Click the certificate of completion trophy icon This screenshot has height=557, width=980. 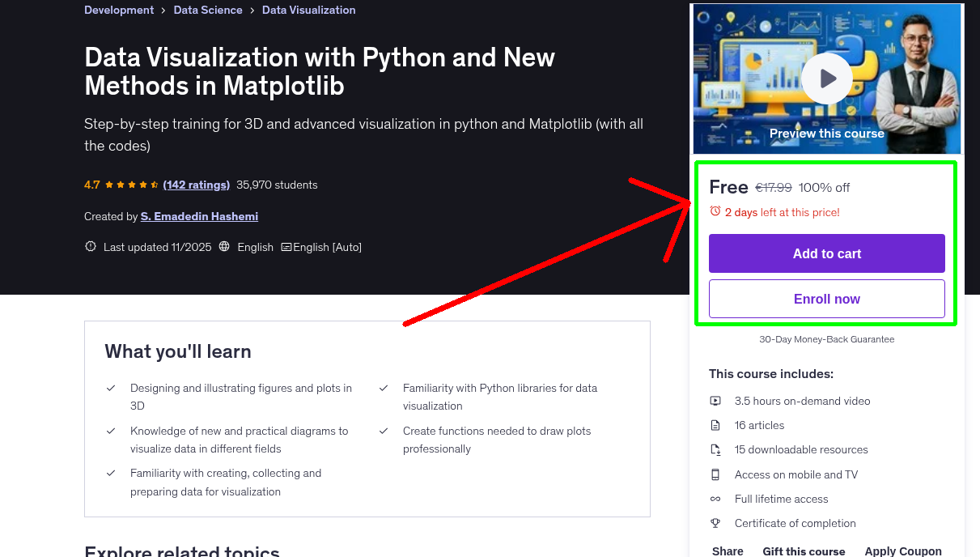click(715, 523)
